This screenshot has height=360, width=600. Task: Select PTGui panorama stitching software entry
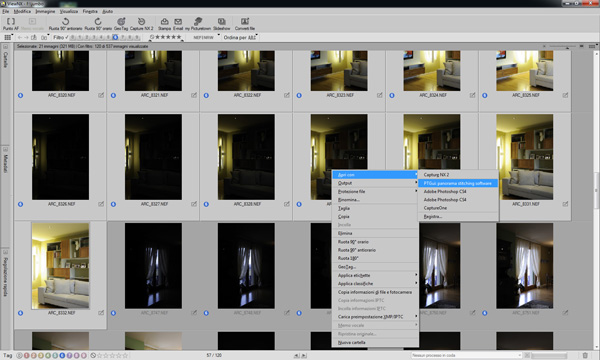click(x=458, y=183)
